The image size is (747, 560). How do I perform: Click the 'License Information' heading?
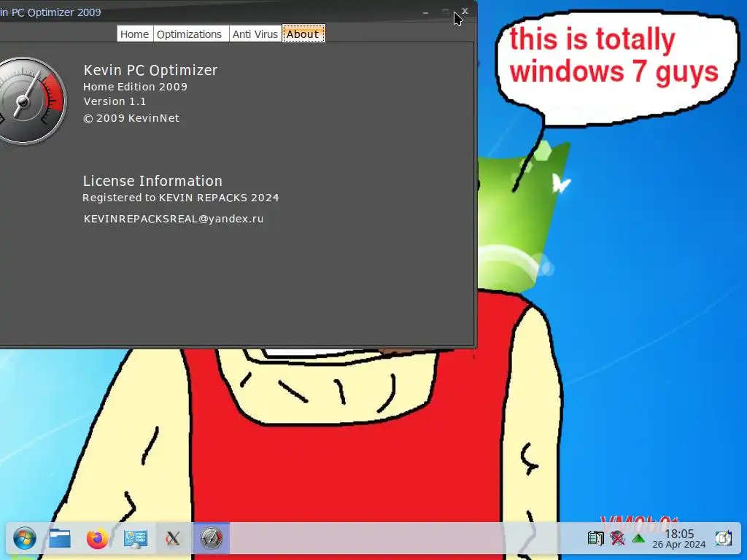[x=152, y=181]
